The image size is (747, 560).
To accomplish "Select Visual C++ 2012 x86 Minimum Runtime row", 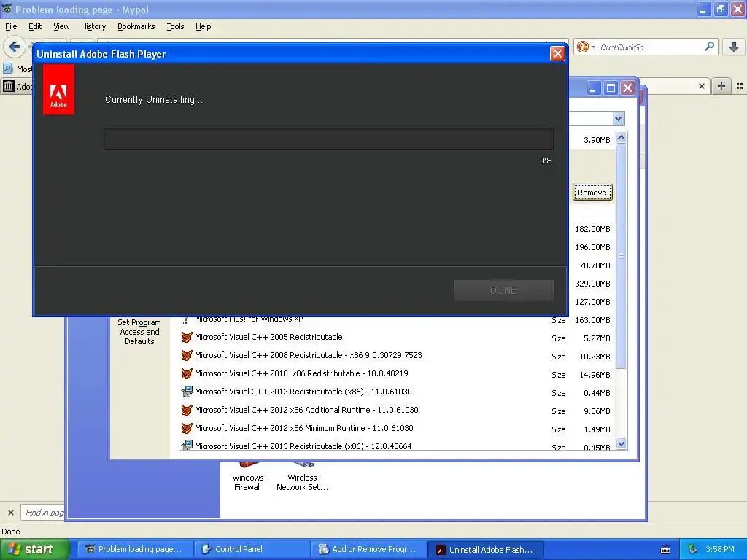I will [x=397, y=428].
